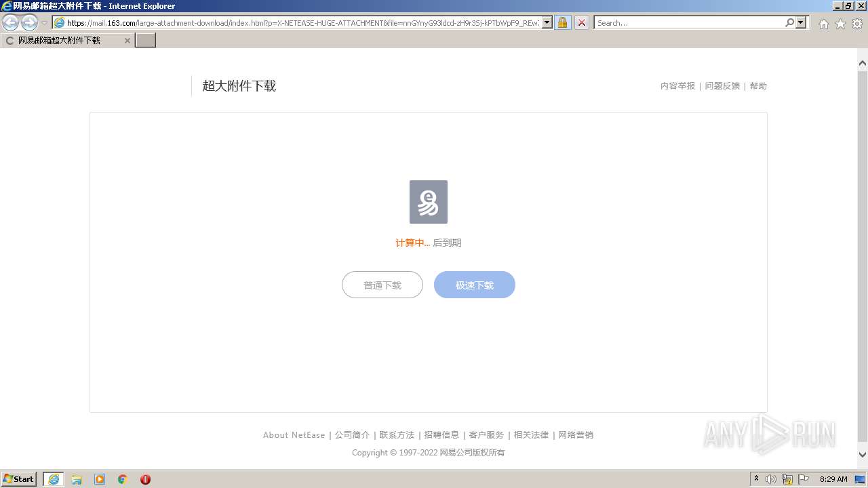This screenshot has height=488, width=868.
Task: Open the Tools gear icon
Action: [x=857, y=24]
